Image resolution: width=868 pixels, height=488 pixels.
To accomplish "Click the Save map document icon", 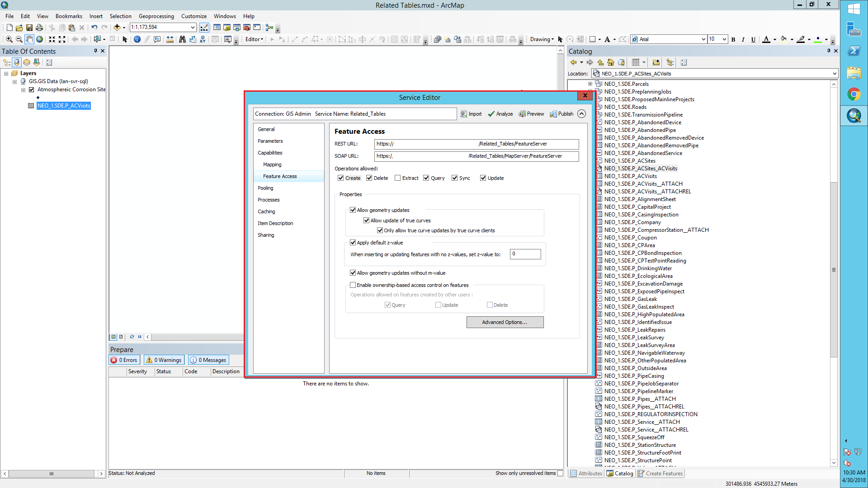I will tap(29, 28).
